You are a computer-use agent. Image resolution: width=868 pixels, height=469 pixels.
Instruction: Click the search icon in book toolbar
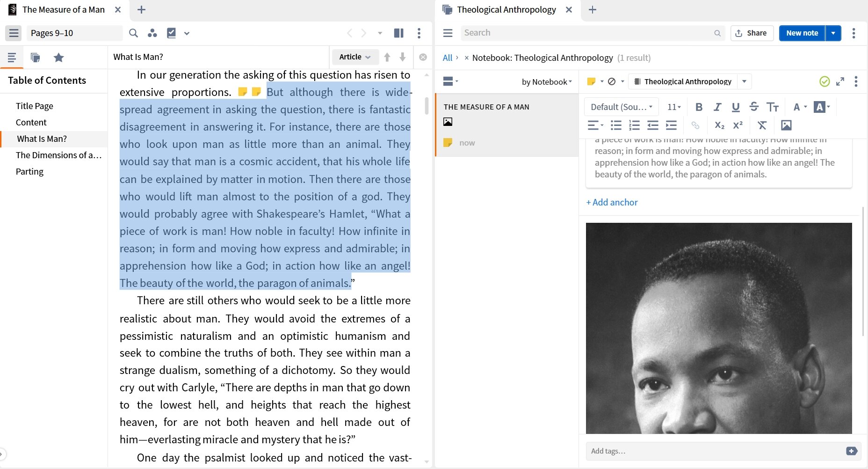[x=134, y=33]
